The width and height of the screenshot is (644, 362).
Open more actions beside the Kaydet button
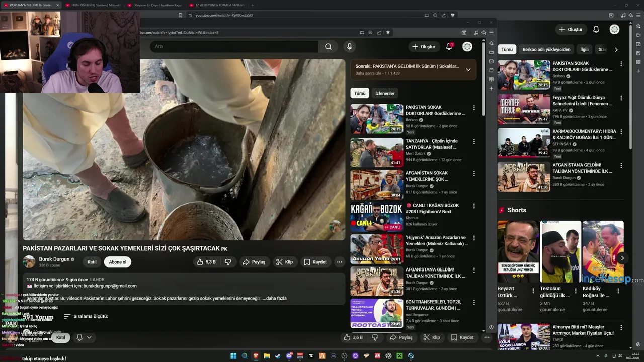click(340, 262)
